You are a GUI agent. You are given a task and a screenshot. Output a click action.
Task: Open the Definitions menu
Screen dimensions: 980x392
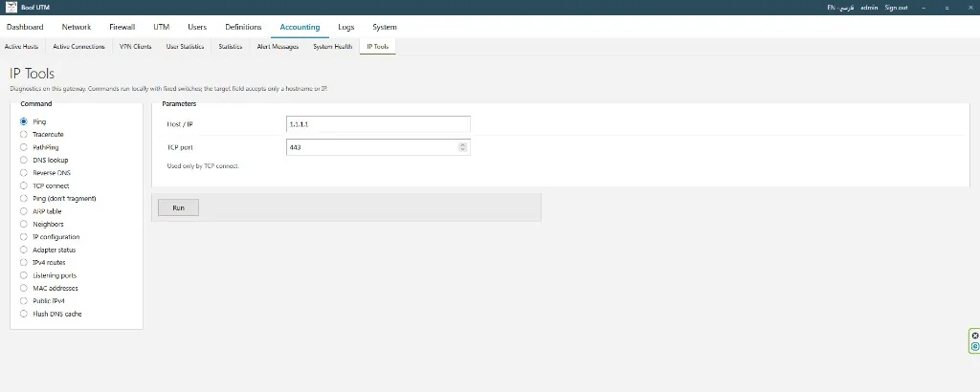pyautogui.click(x=243, y=27)
